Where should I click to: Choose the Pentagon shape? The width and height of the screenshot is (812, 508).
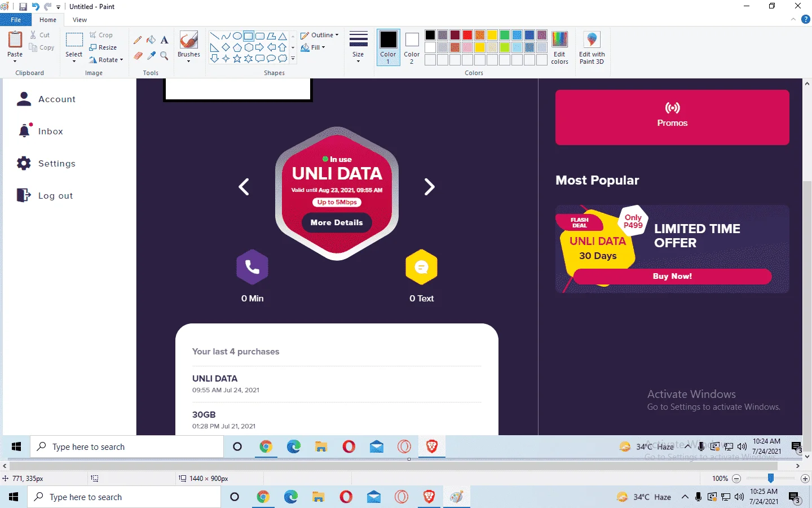pos(237,47)
